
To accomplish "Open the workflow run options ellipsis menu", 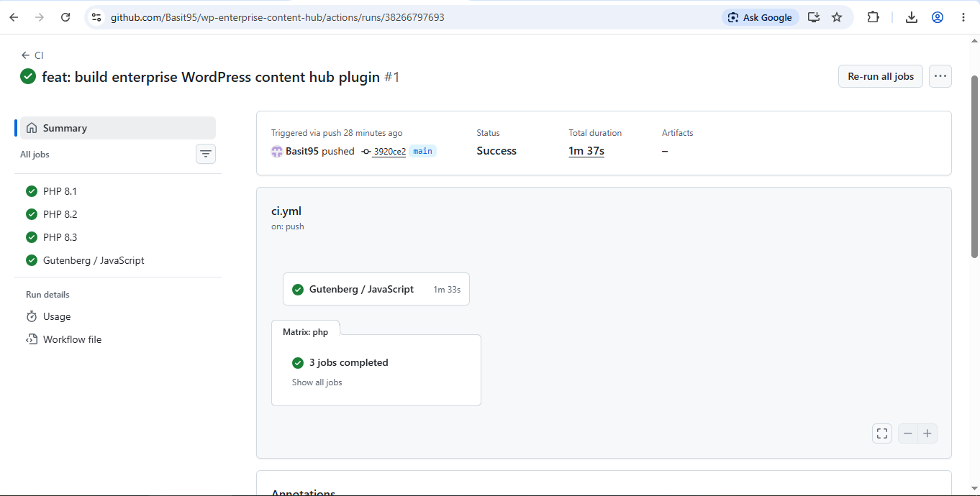I will tap(940, 76).
